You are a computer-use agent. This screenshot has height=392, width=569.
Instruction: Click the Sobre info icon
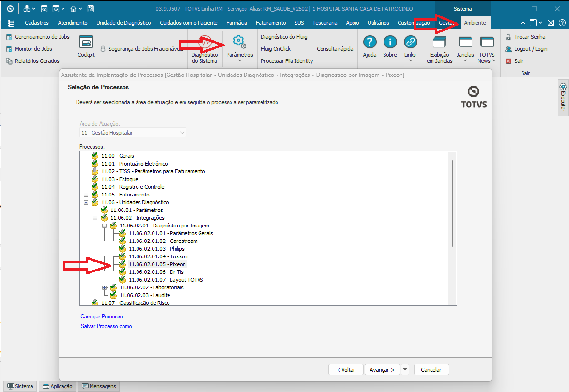[390, 42]
